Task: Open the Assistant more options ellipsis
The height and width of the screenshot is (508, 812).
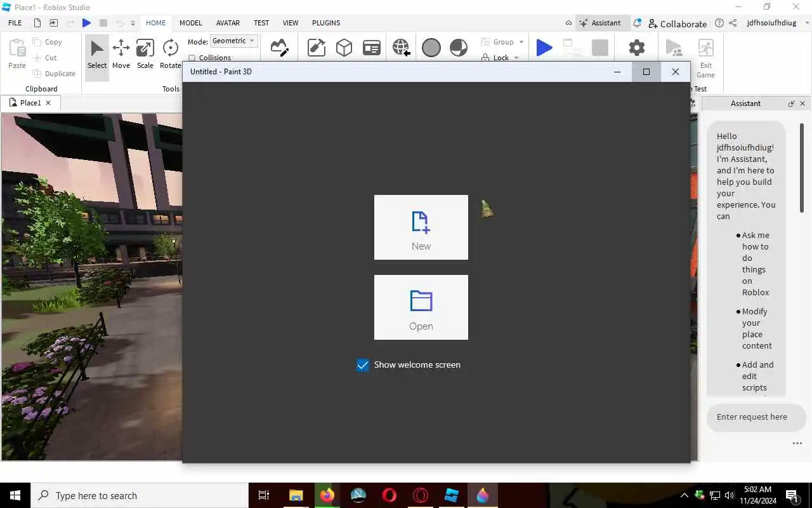Action: [797, 443]
